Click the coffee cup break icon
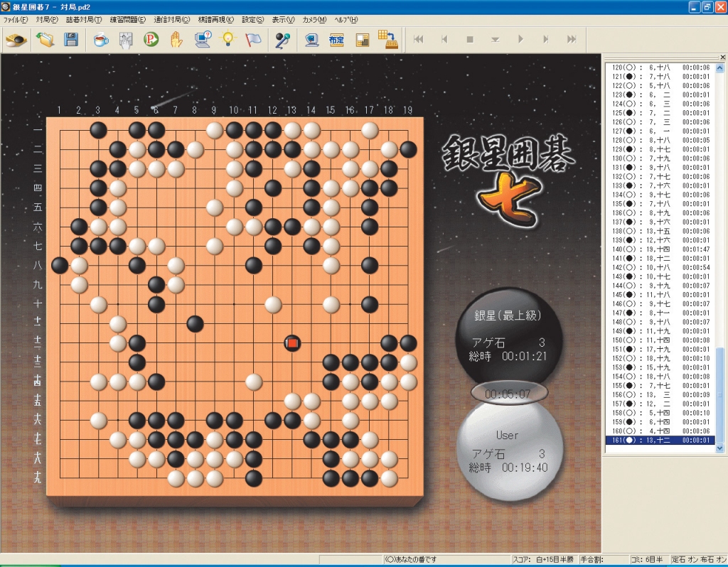This screenshot has width=728, height=567. 101,40
